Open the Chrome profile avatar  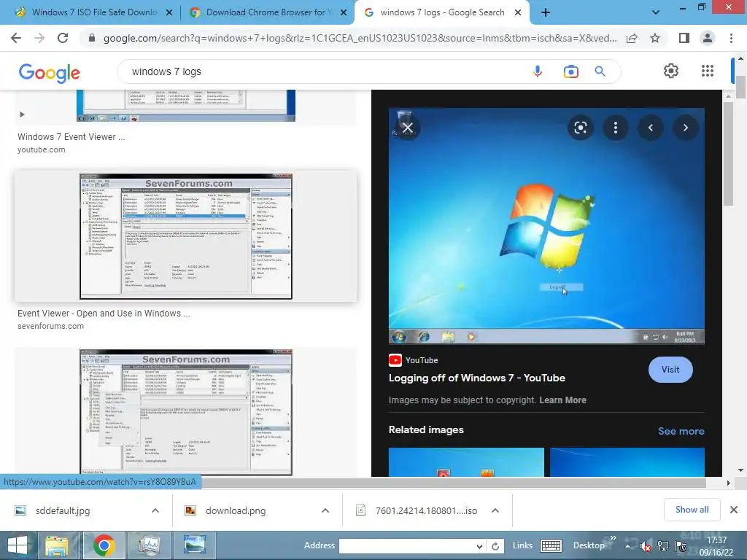coord(708,38)
